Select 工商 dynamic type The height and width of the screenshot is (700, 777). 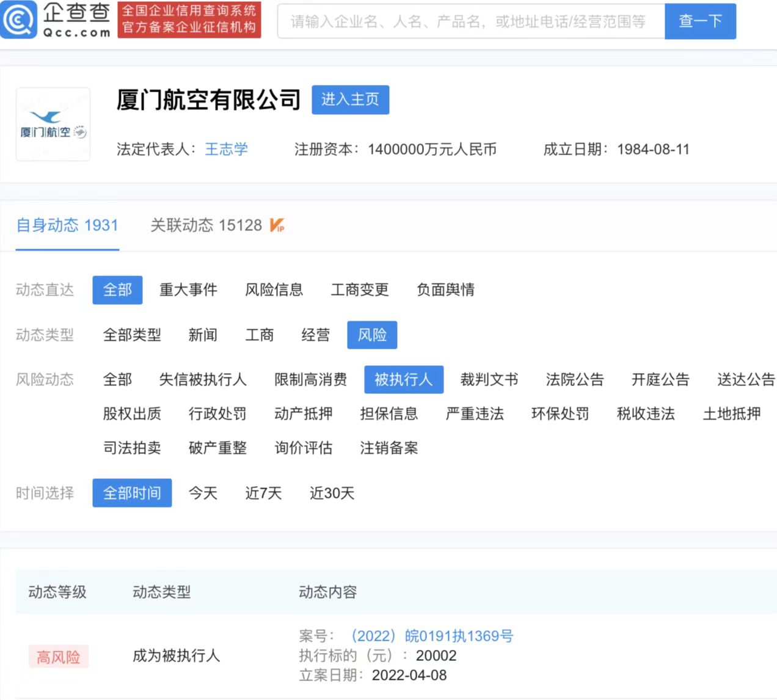point(260,335)
